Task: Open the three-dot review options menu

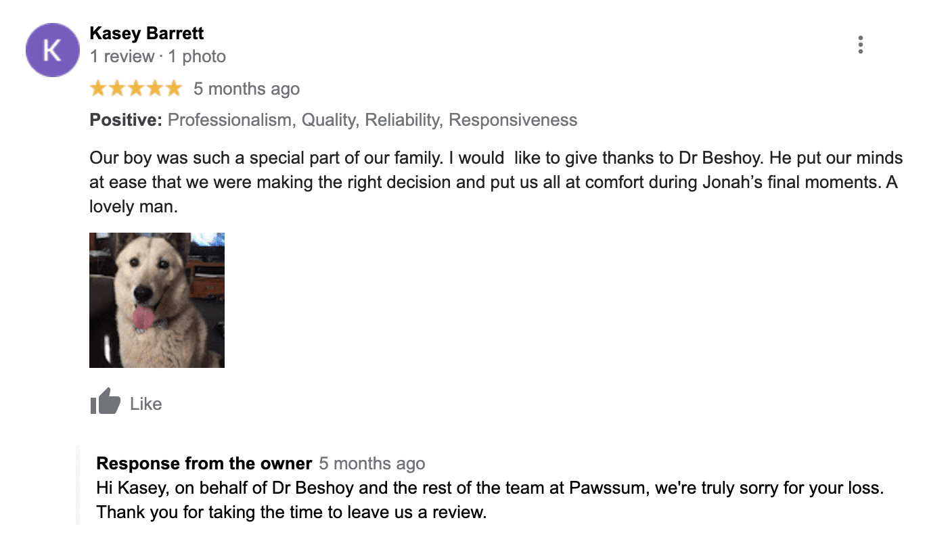Action: [860, 45]
